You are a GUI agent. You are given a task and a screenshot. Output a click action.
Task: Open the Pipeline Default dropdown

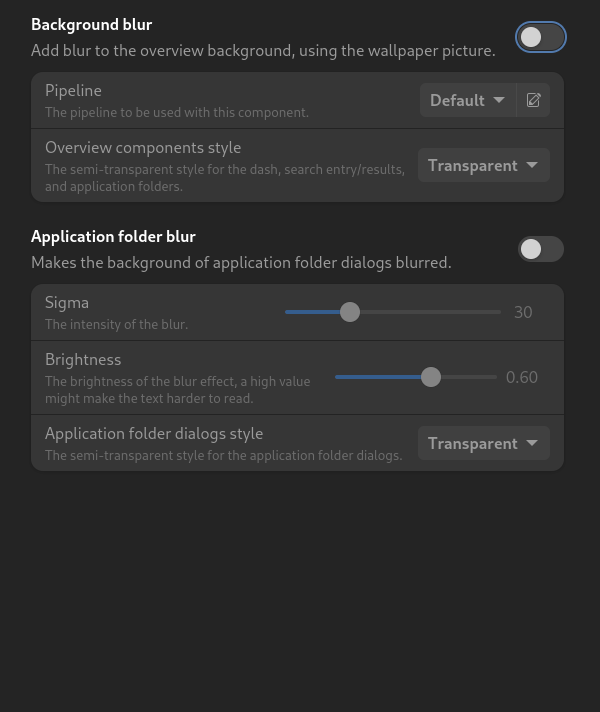(x=468, y=100)
